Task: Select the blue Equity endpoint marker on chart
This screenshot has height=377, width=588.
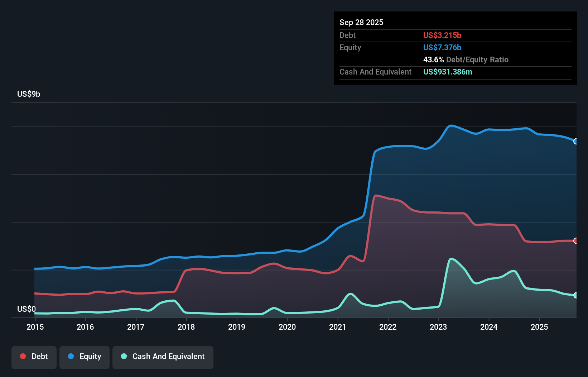Action: tap(575, 142)
